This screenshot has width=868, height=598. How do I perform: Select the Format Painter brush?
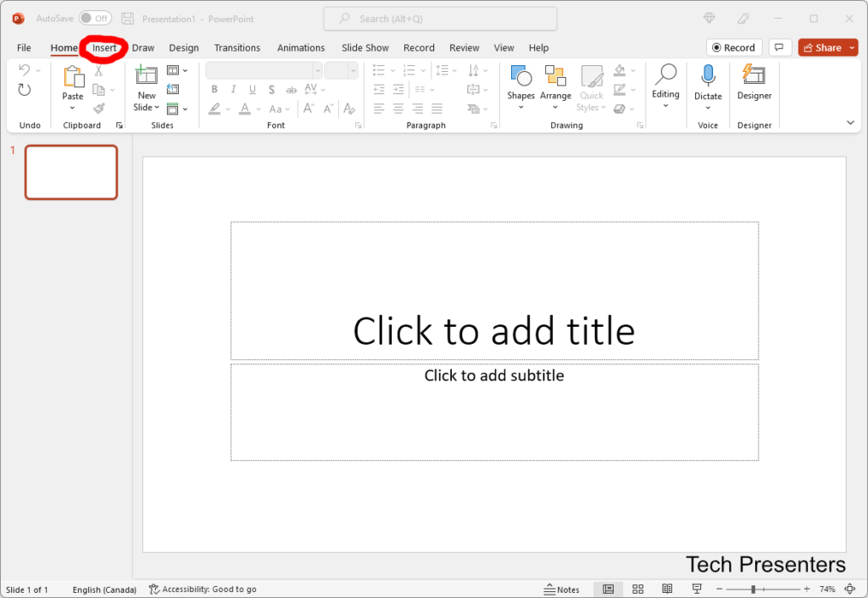point(98,108)
